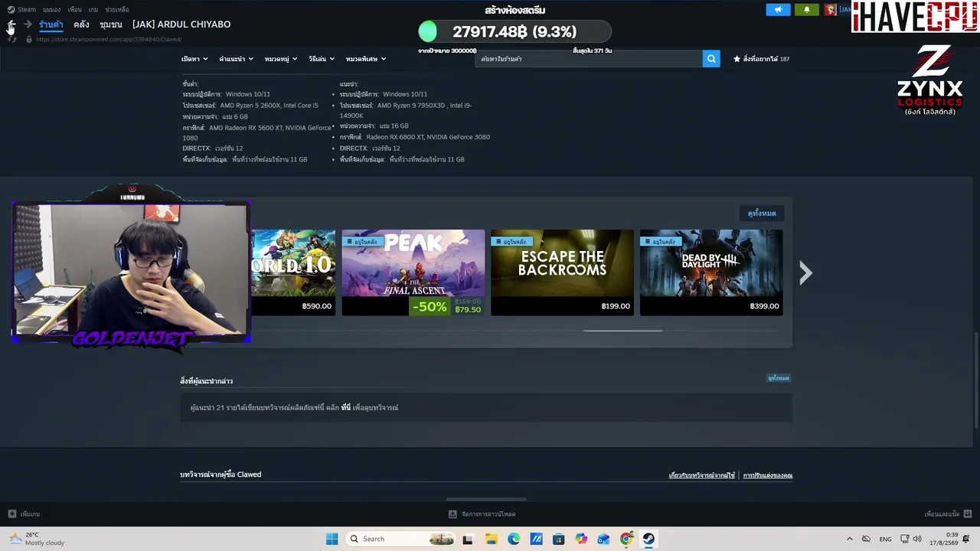This screenshot has height=551, width=980.
Task: Expand the เปิดหา store dropdown
Action: click(x=194, y=59)
